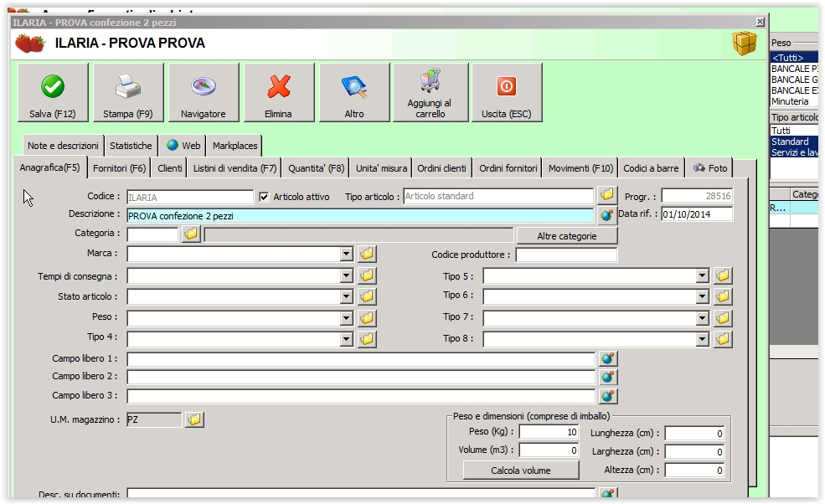Click into the Descrizione text field

tap(360, 216)
